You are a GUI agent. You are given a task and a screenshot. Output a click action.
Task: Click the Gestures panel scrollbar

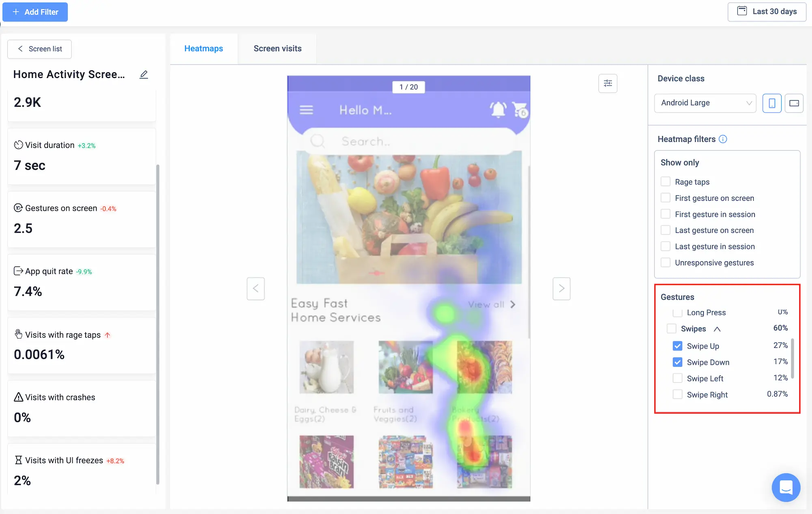(x=792, y=358)
